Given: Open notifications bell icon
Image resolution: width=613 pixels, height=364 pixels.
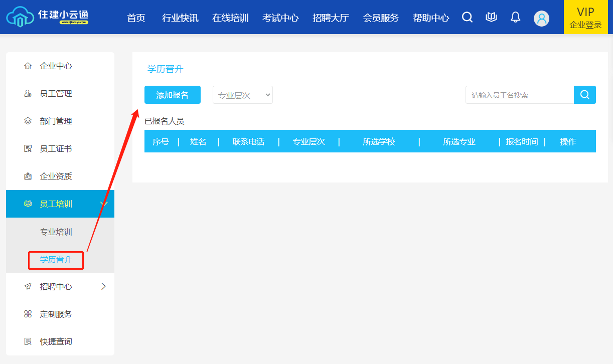Looking at the screenshot, I should click(x=515, y=18).
